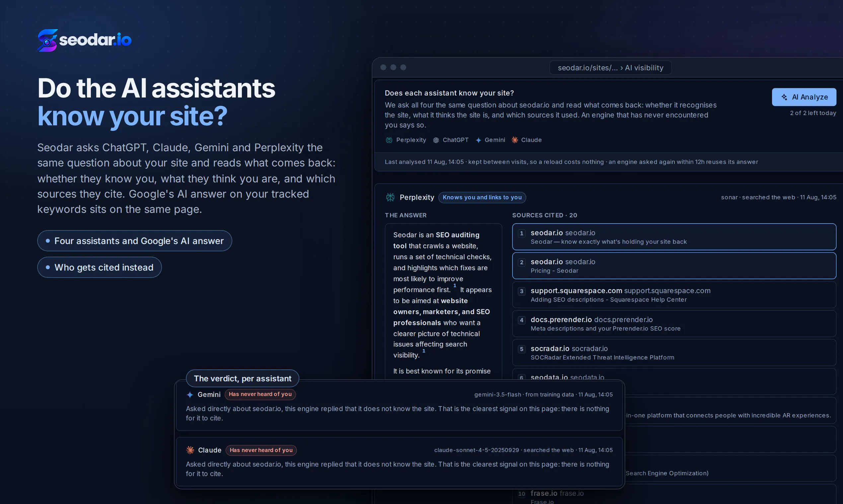
Task: Click the address bar showing seodar.io/sites/... AI visibility
Action: pyautogui.click(x=610, y=68)
